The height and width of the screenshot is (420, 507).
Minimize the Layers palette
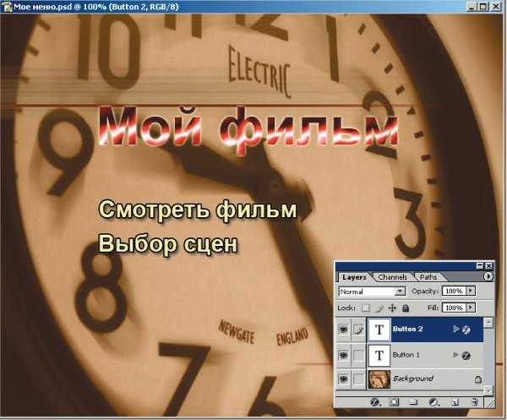(480, 266)
